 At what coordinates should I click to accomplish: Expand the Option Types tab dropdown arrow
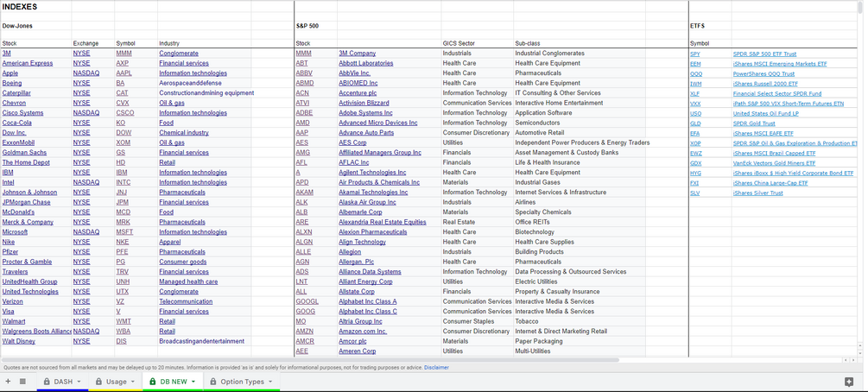(270, 382)
